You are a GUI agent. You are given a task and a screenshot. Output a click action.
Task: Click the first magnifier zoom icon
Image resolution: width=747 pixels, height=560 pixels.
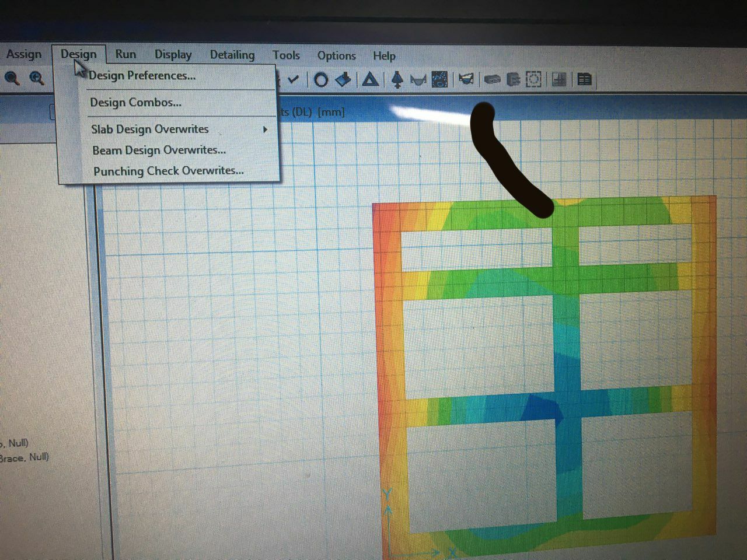[x=12, y=78]
